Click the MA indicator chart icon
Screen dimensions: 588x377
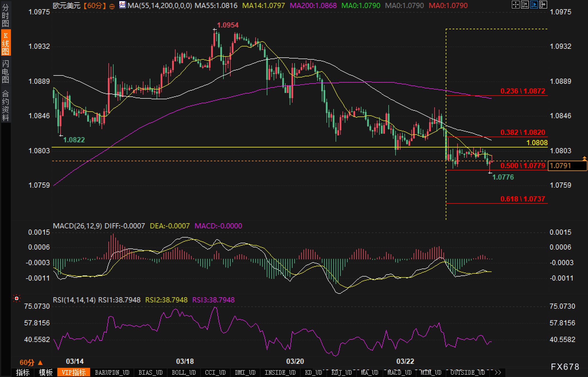(x=122, y=5)
